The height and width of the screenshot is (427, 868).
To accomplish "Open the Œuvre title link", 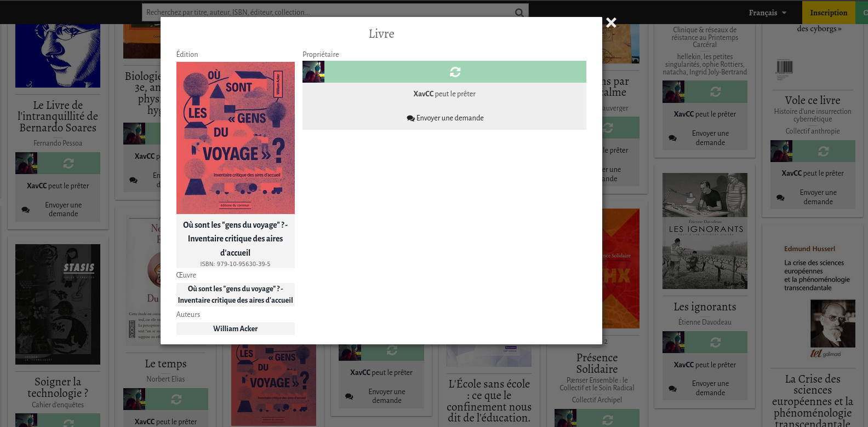I will tap(236, 295).
